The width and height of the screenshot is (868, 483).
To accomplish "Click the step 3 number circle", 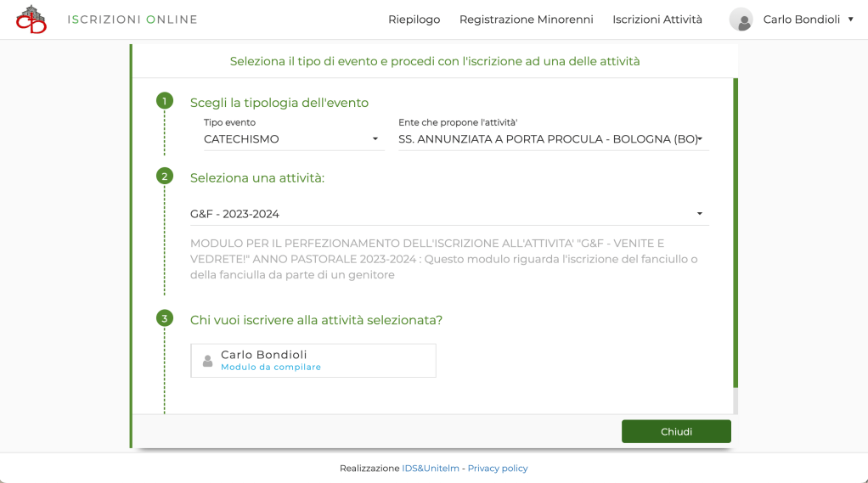I will pos(165,319).
